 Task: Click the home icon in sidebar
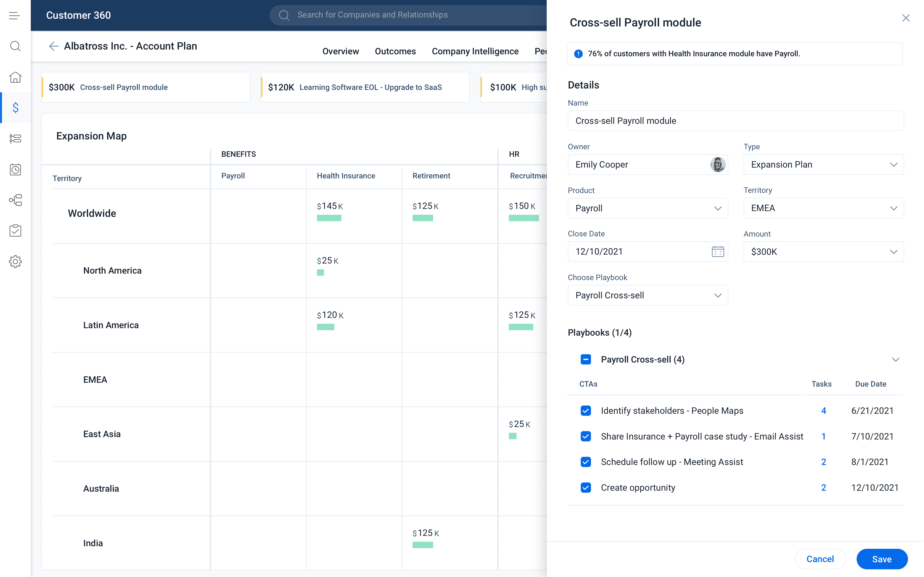[x=15, y=77]
